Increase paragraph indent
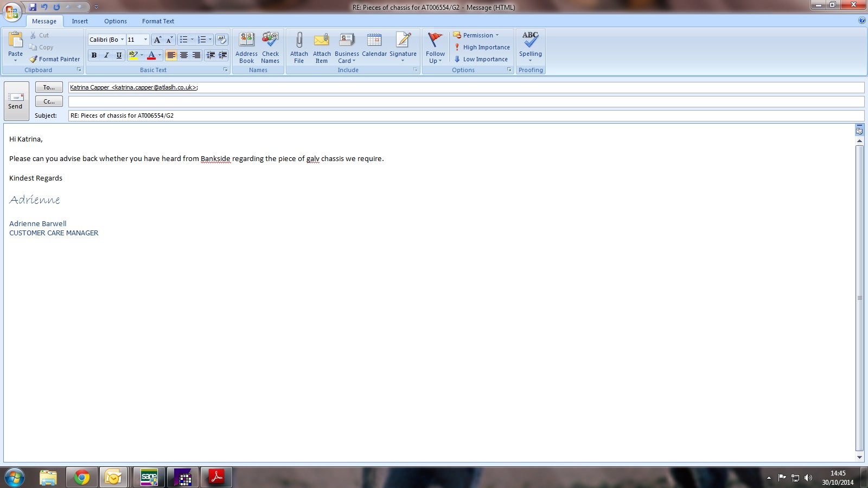Image resolution: width=868 pixels, height=488 pixels. point(222,55)
